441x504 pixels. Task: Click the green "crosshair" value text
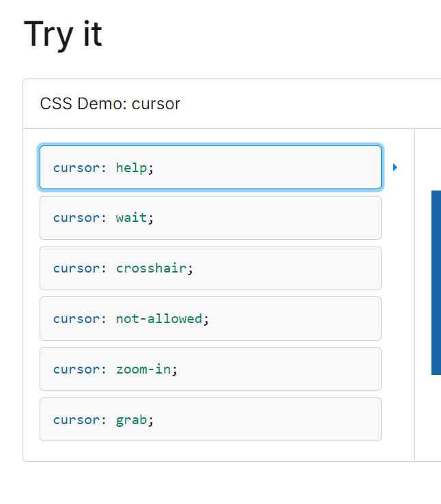point(152,268)
